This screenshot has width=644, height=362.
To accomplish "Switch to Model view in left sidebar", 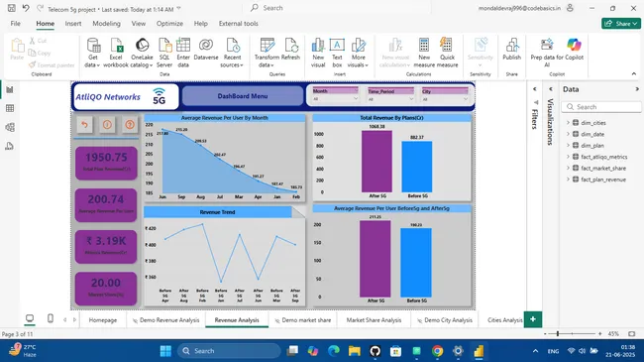I will [10, 127].
